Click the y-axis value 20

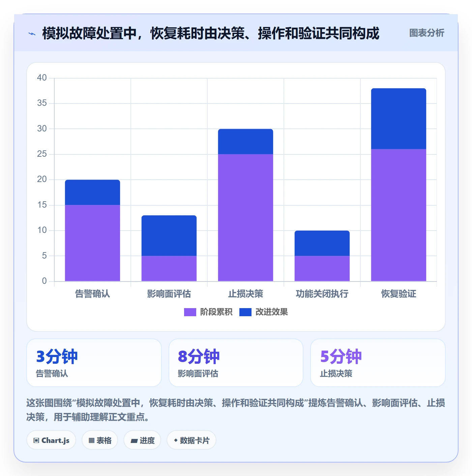42,179
